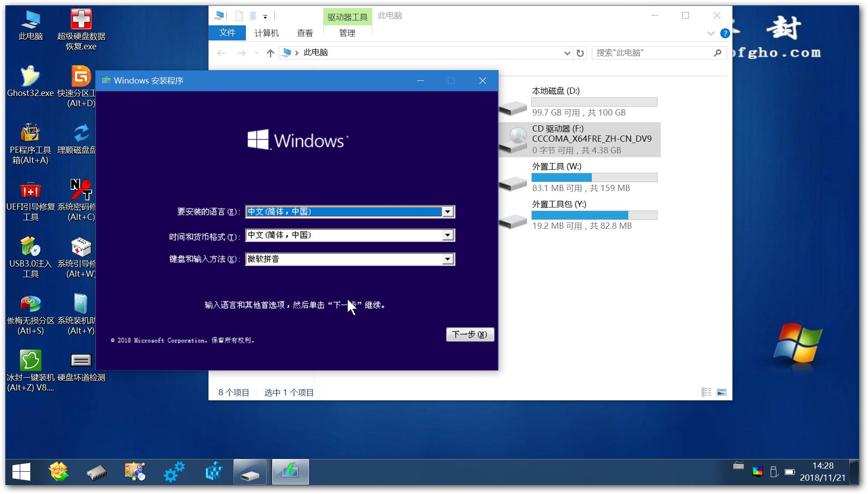
Task: Open the 超级硬盘数据恢复 tool
Action: click(x=80, y=20)
